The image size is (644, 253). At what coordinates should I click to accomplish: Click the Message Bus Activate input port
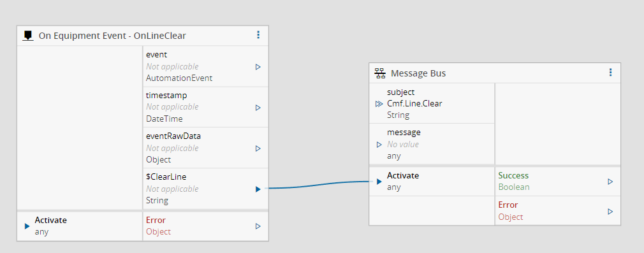[379, 182]
